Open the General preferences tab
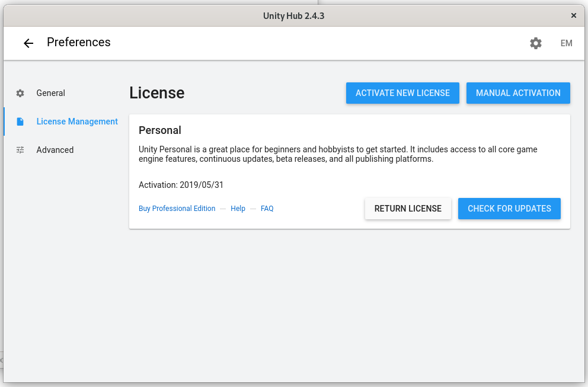This screenshot has height=387, width=588. coord(50,93)
